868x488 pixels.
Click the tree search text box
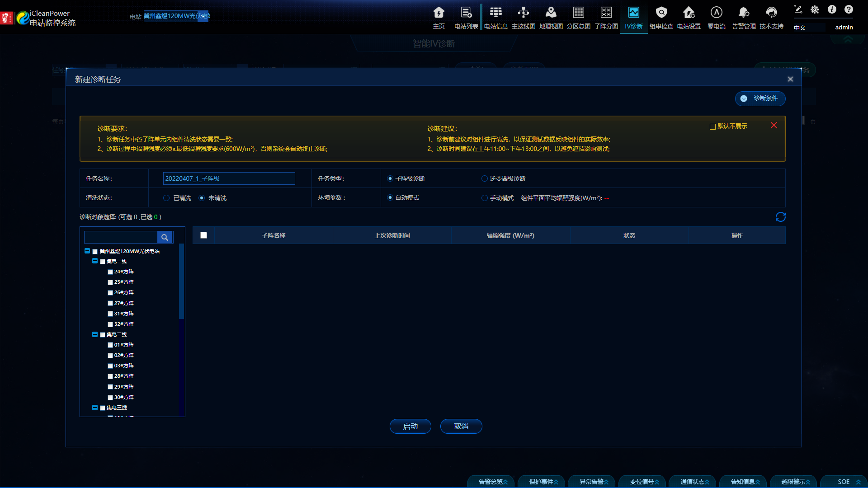[121, 237]
